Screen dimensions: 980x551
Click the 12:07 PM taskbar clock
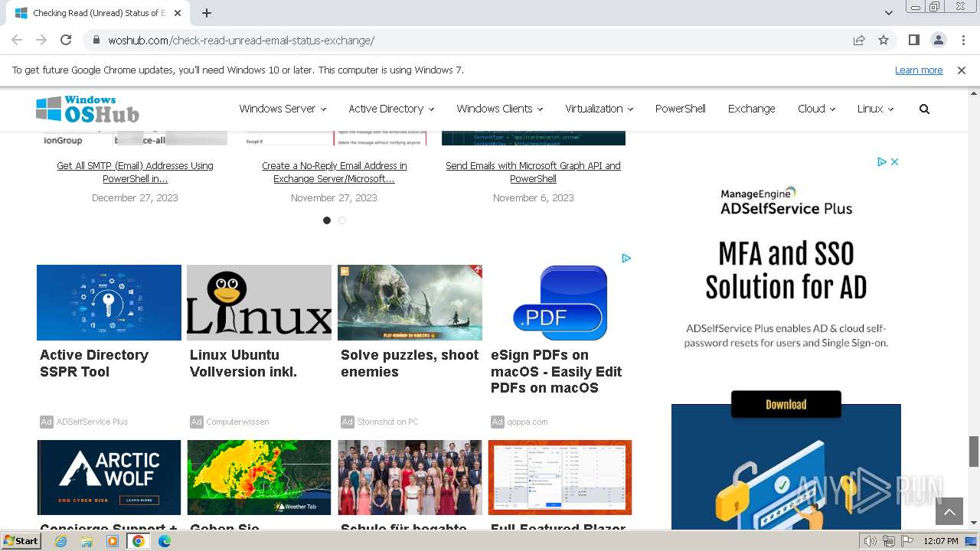940,541
